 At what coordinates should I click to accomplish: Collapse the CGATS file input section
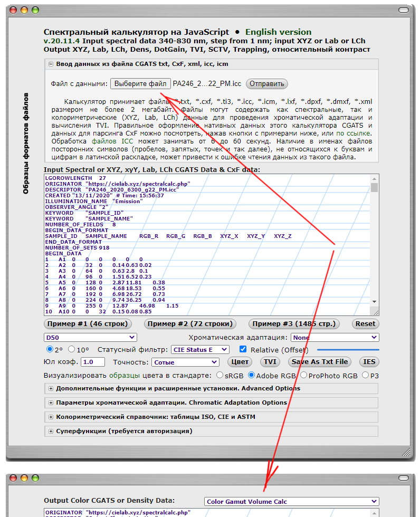tap(51, 64)
